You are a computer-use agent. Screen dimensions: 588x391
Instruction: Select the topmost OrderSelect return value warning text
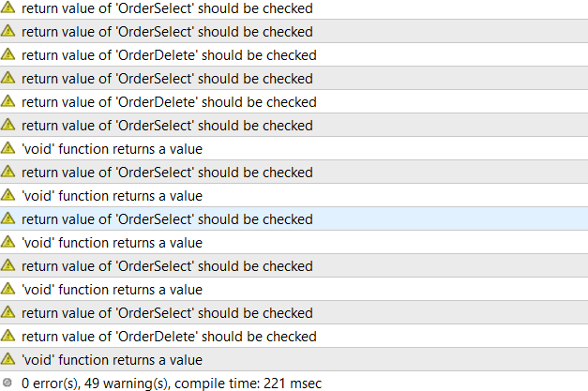coord(167,8)
